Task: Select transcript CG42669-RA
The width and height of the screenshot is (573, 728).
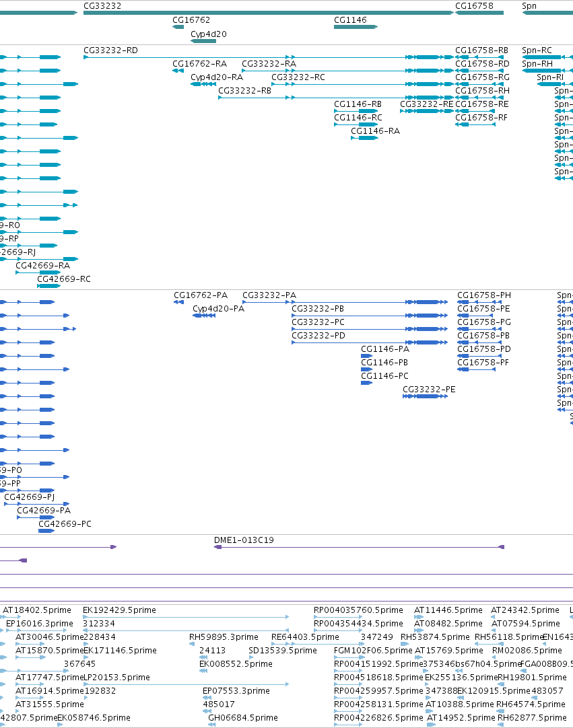Action: pos(42,266)
